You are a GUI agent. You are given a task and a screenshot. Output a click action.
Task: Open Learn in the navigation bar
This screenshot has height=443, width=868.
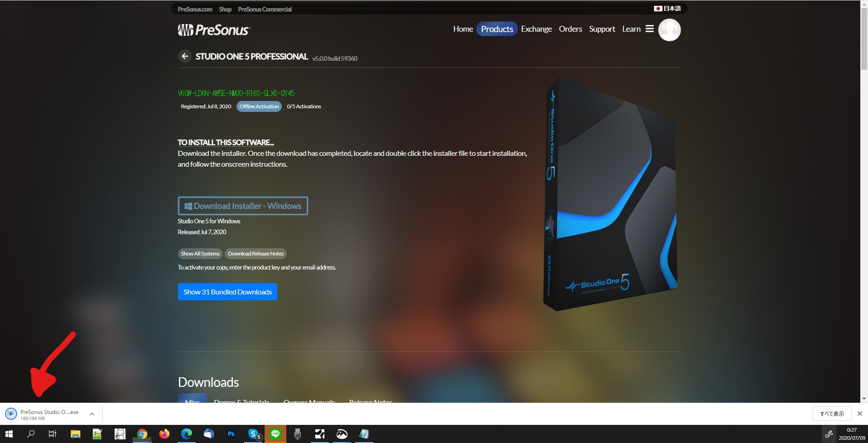(631, 29)
